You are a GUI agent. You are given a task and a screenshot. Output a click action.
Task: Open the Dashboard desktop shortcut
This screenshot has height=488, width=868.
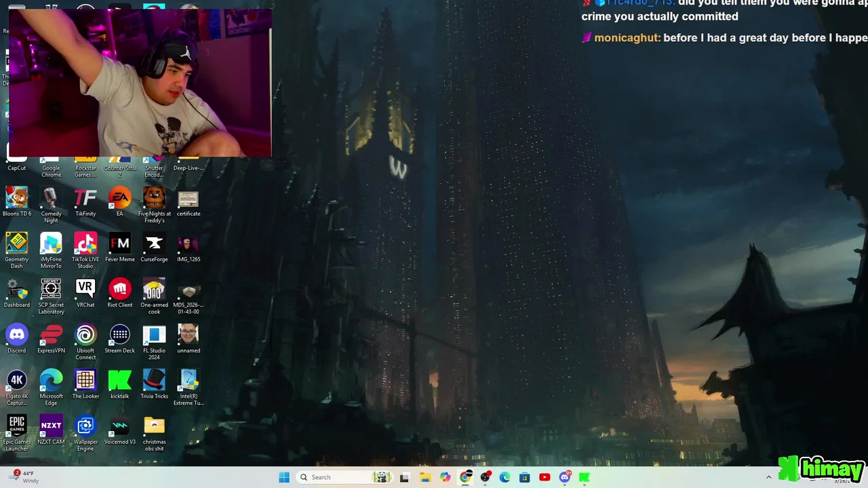(17, 293)
